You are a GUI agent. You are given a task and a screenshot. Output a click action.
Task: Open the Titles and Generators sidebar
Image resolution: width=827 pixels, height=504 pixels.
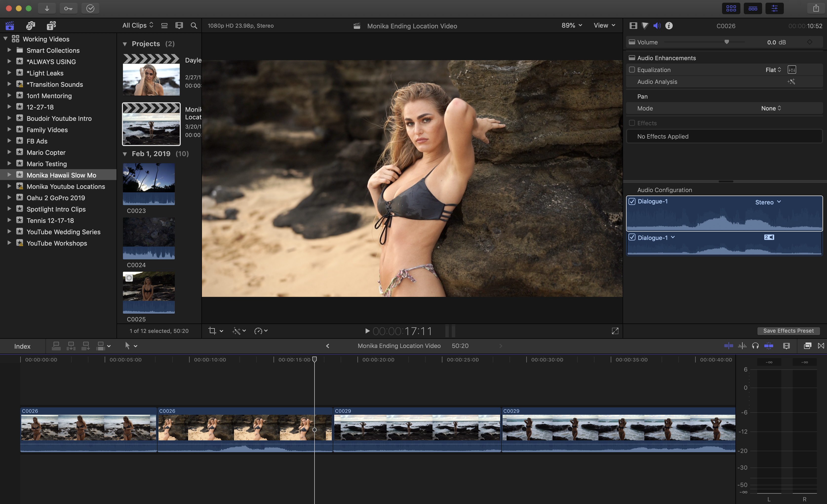(x=51, y=25)
